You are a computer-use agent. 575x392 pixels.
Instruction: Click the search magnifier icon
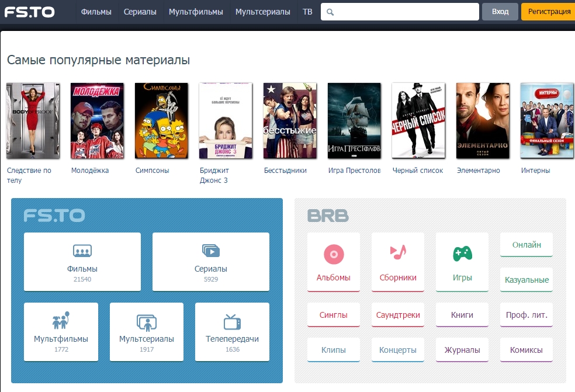pos(330,12)
